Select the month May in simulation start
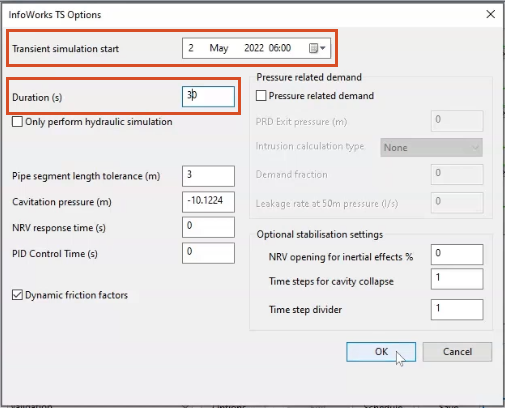This screenshot has width=505, height=408. (x=219, y=48)
